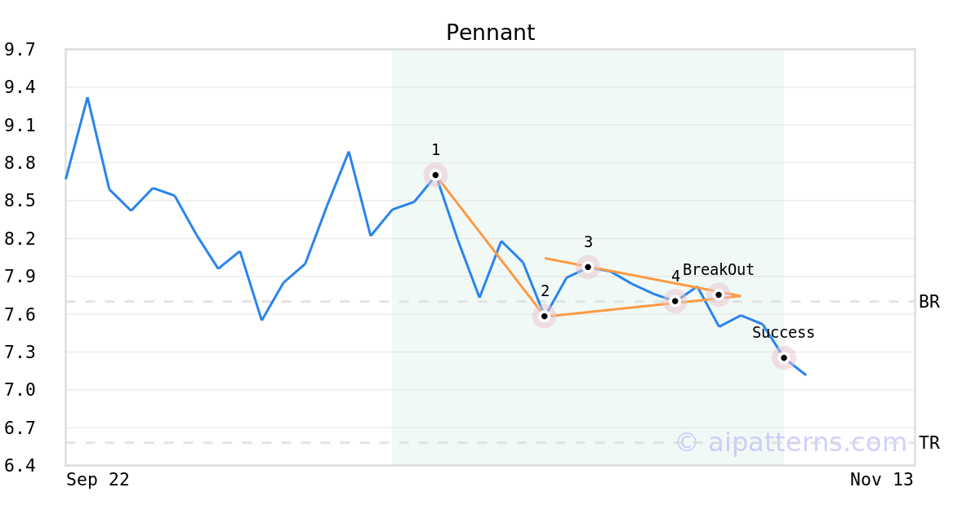Open the aipatterns.com watermark link

pyautogui.click(x=791, y=442)
